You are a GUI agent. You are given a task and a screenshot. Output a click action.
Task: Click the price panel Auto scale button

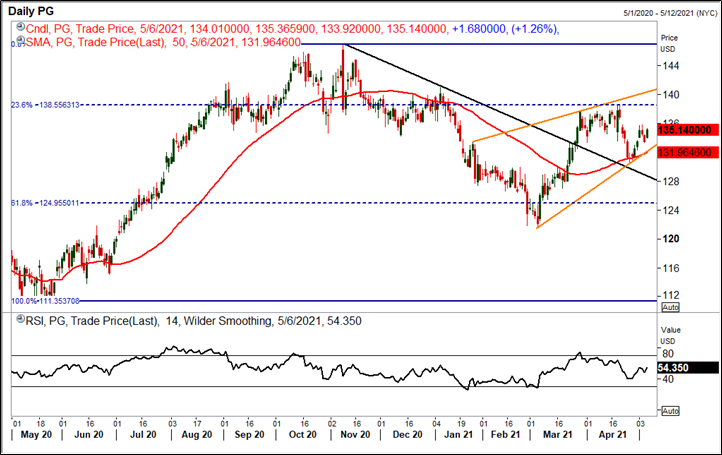coord(670,307)
